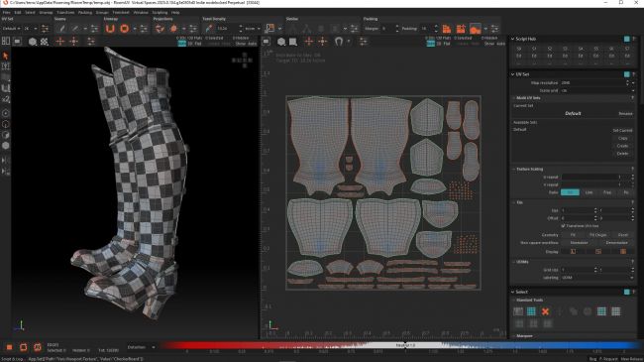644x362 pixels.
Task: Click the Rename button for current set
Action: (625, 113)
